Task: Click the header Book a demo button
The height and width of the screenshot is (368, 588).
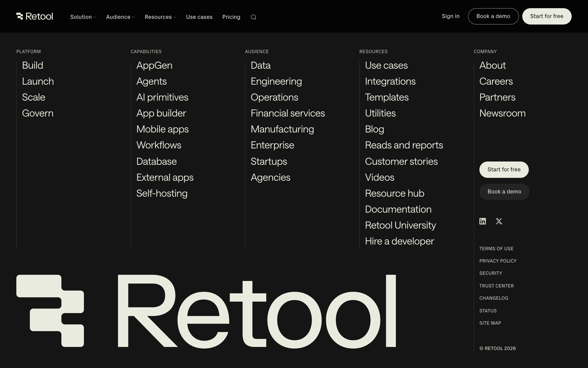Action: [x=493, y=16]
